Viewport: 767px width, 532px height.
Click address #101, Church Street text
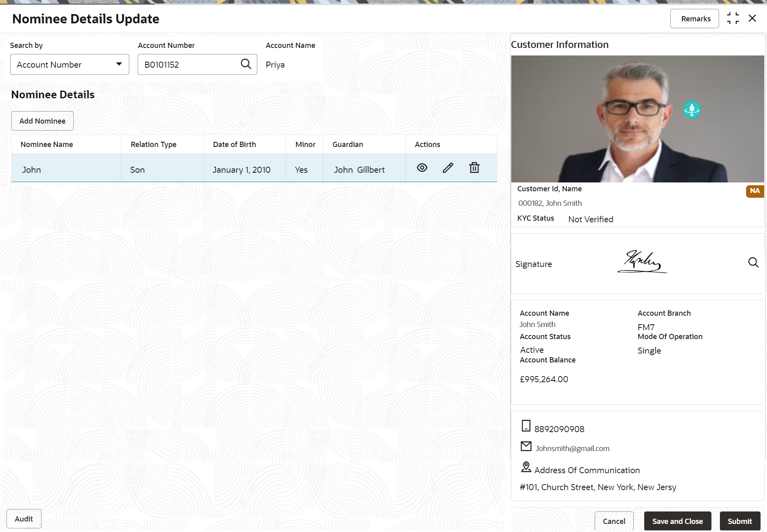pyautogui.click(x=598, y=487)
